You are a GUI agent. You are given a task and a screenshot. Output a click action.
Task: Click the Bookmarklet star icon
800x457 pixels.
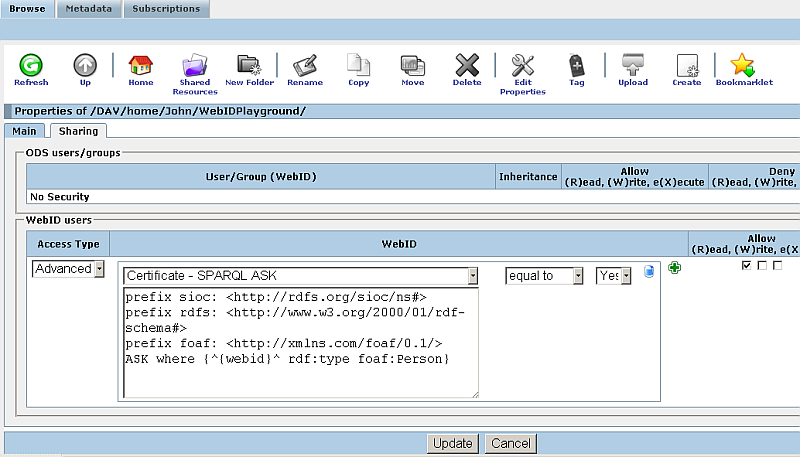(743, 66)
